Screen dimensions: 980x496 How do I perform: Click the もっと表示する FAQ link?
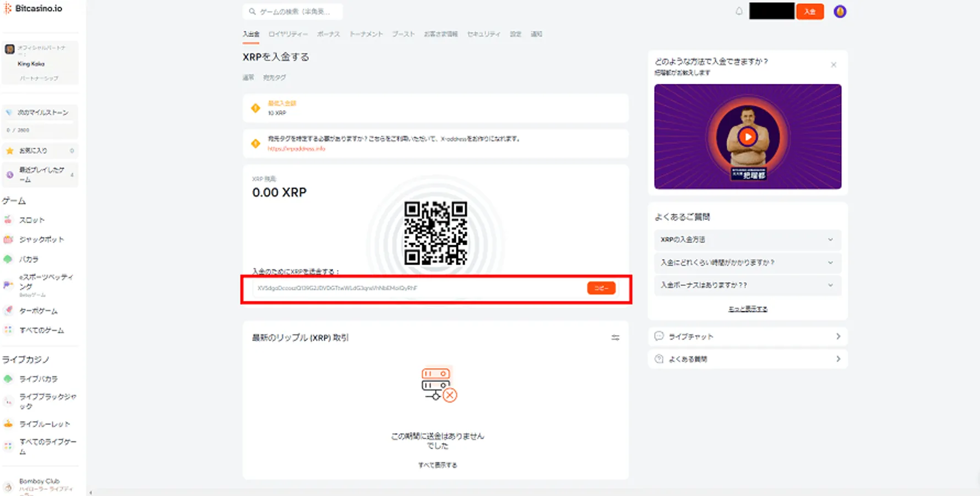pos(748,309)
